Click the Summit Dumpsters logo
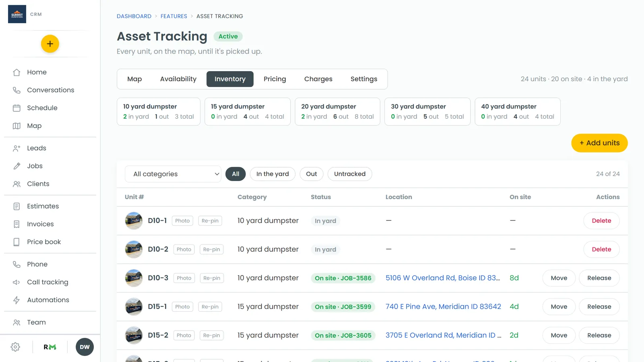The image size is (644, 362). click(17, 14)
